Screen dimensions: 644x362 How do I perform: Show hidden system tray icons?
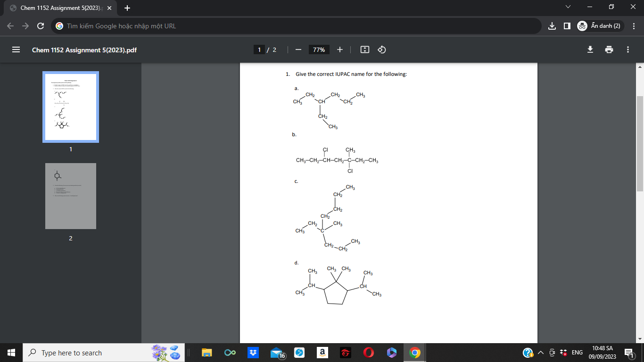541,353
